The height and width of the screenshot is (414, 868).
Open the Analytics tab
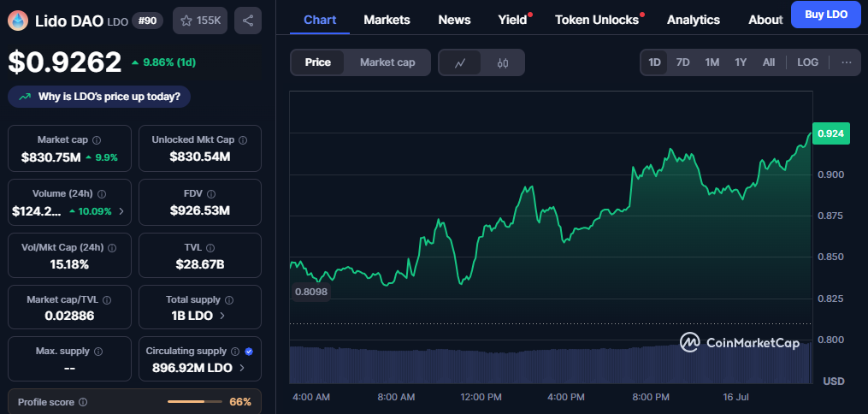694,20
